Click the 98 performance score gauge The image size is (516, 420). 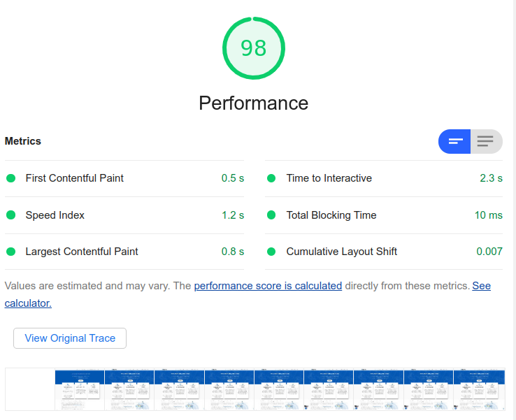point(253,48)
